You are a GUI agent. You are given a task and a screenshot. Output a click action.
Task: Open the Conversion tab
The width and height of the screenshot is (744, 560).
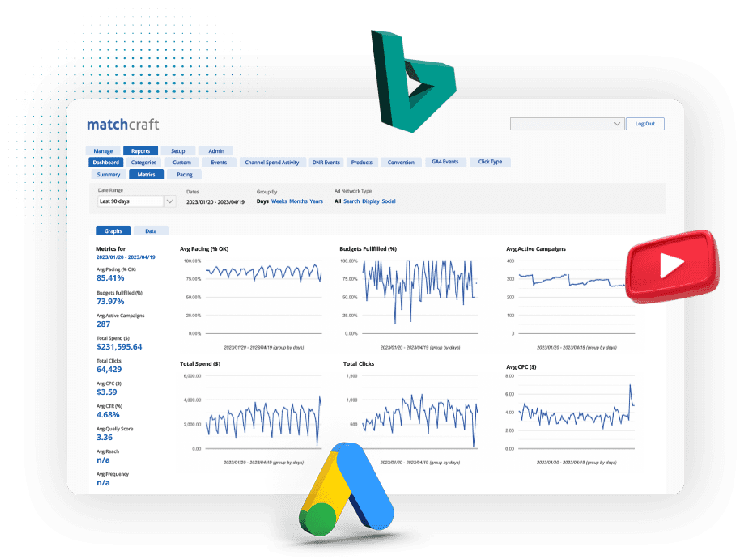(401, 162)
